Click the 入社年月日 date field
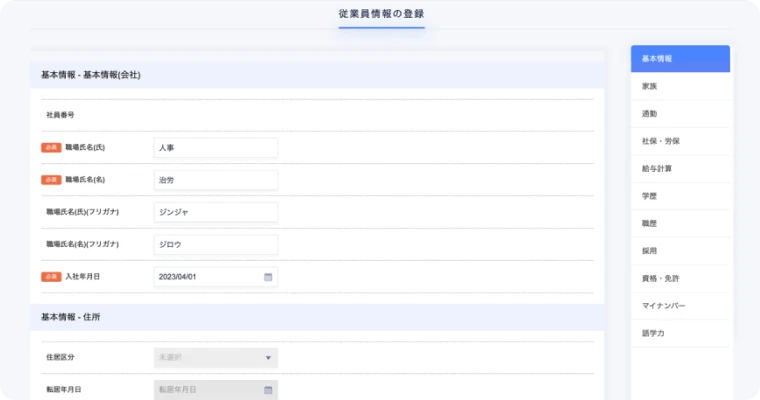 207,277
